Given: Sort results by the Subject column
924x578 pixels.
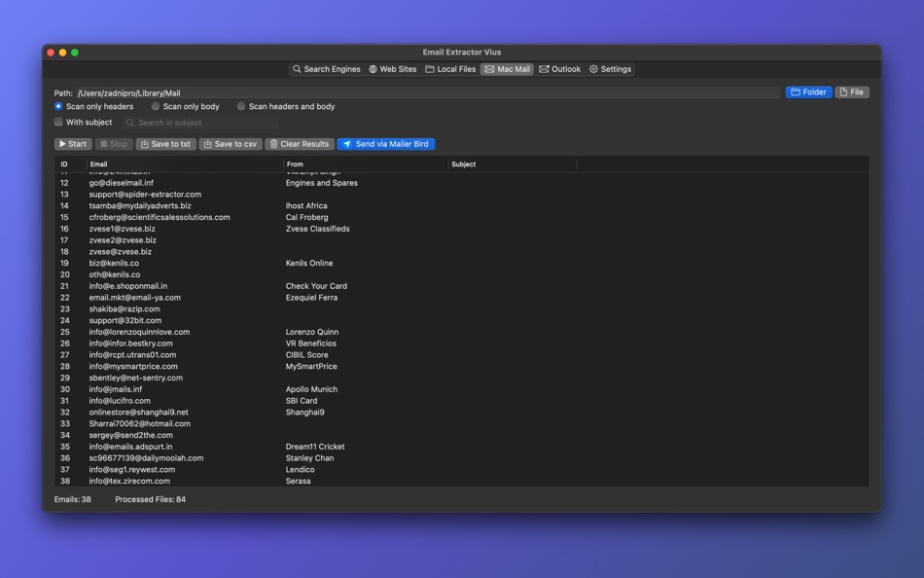Looking at the screenshot, I should pyautogui.click(x=462, y=163).
